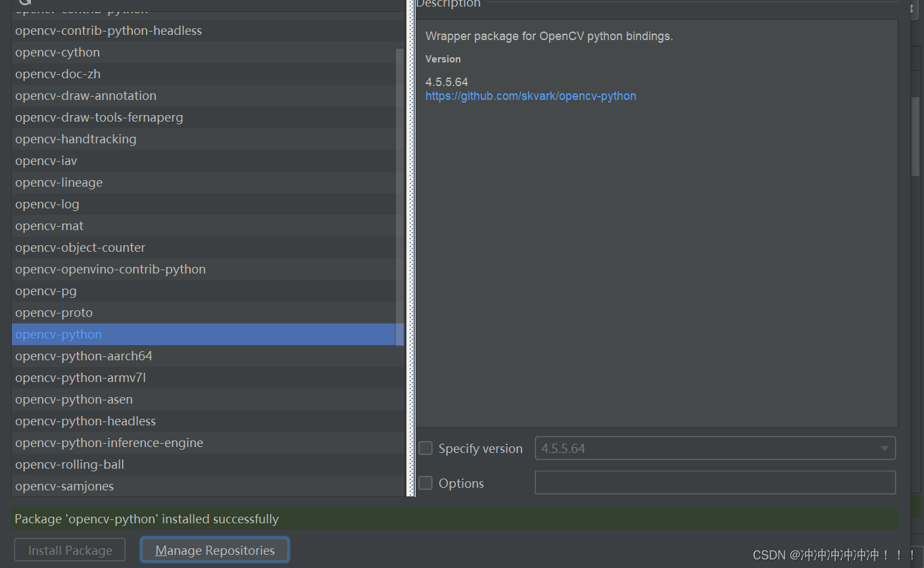Select the opencv-proto package
This screenshot has height=568, width=924.
click(208, 312)
